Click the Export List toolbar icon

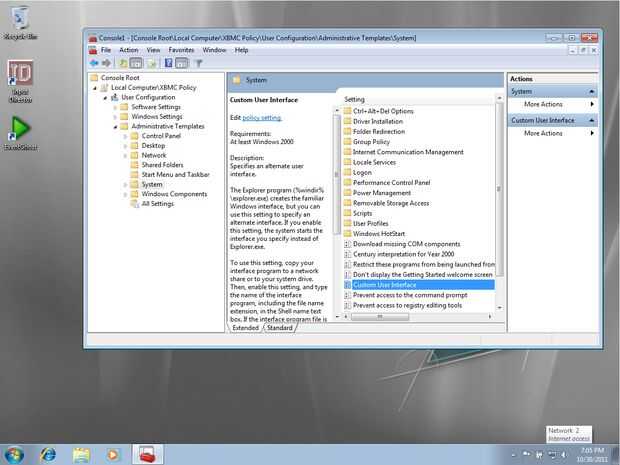(152, 63)
